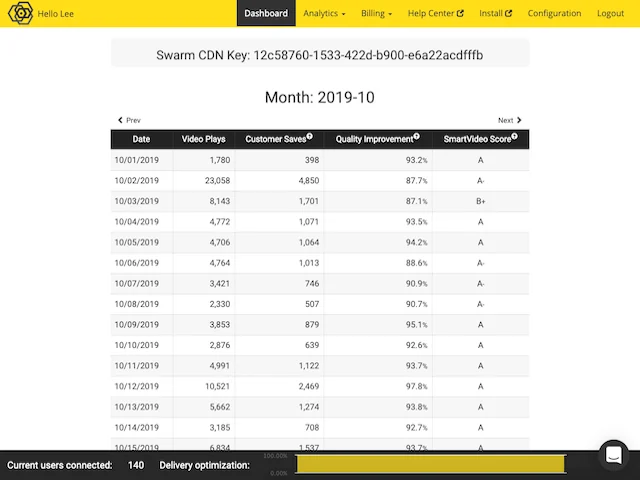Viewport: 640px width, 480px height.
Task: Go to next month with Next
Action: point(510,120)
